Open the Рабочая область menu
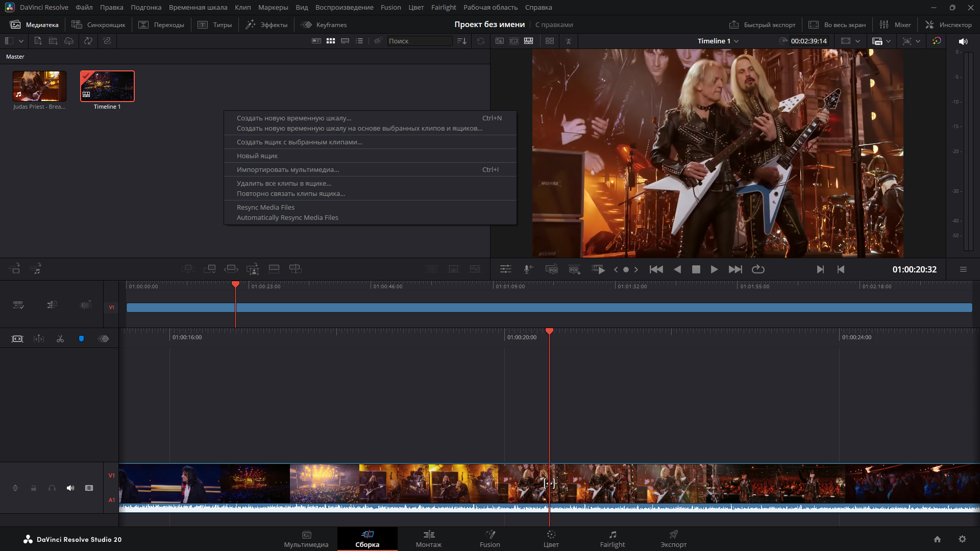The height and width of the screenshot is (551, 980). (x=491, y=7)
